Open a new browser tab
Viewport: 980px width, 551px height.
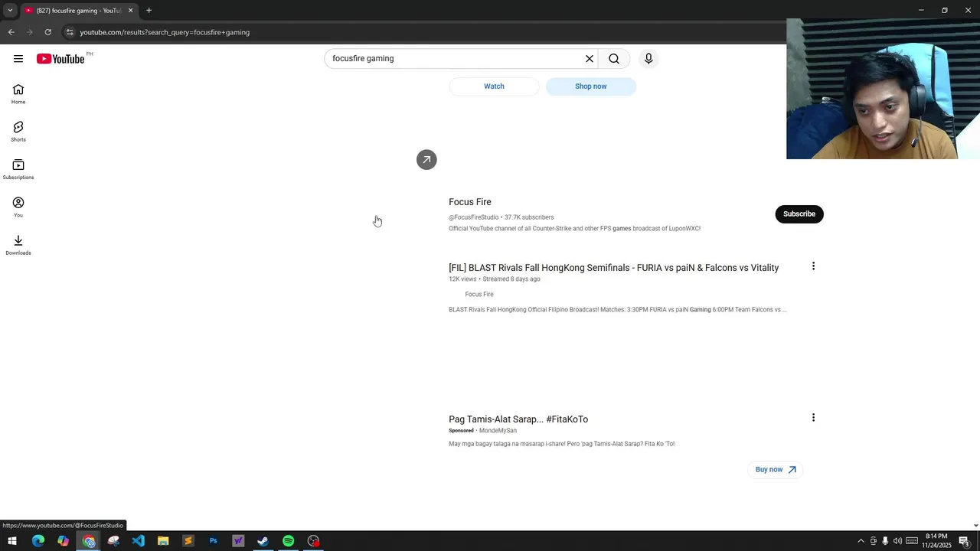149,11
